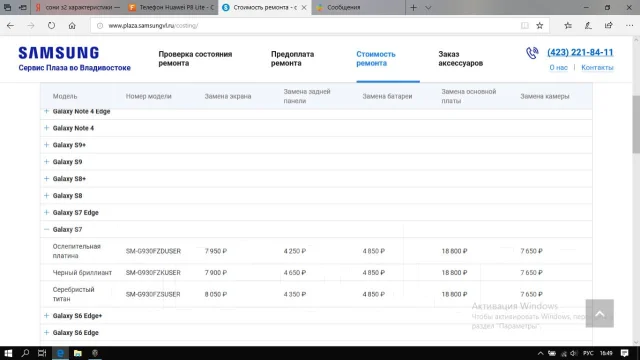Open Заказ аксессуаров menu item

point(460,59)
